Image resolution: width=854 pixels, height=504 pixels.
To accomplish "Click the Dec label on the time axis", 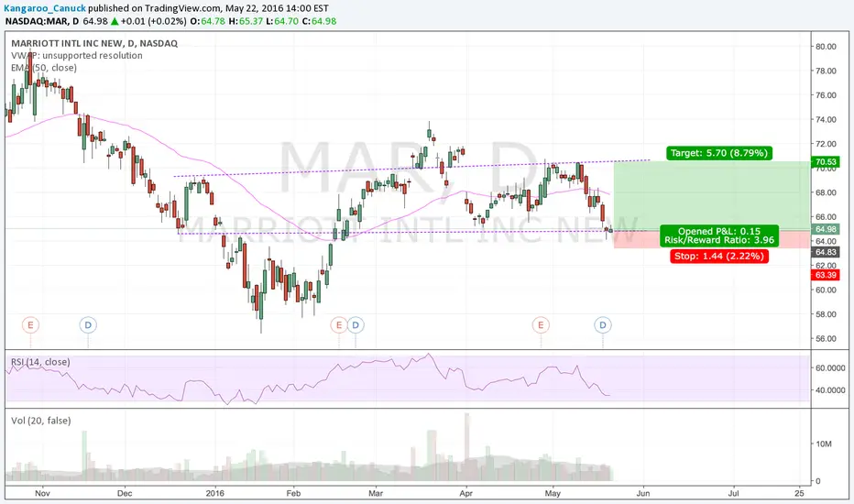I will tap(125, 493).
